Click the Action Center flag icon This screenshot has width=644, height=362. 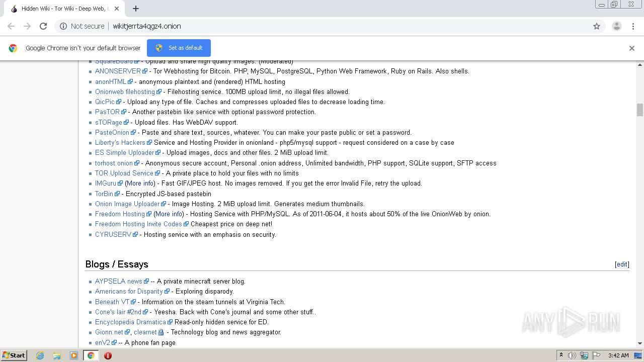[596, 355]
